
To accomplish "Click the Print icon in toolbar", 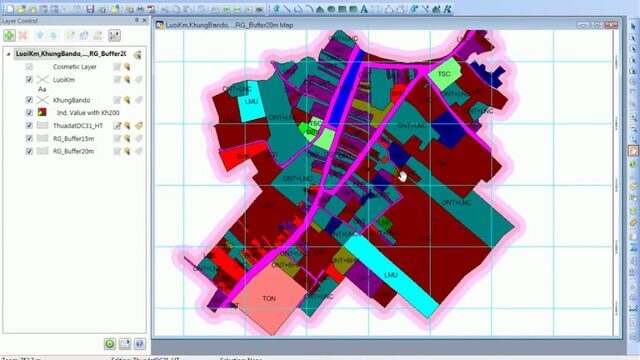I will click(140, 9).
